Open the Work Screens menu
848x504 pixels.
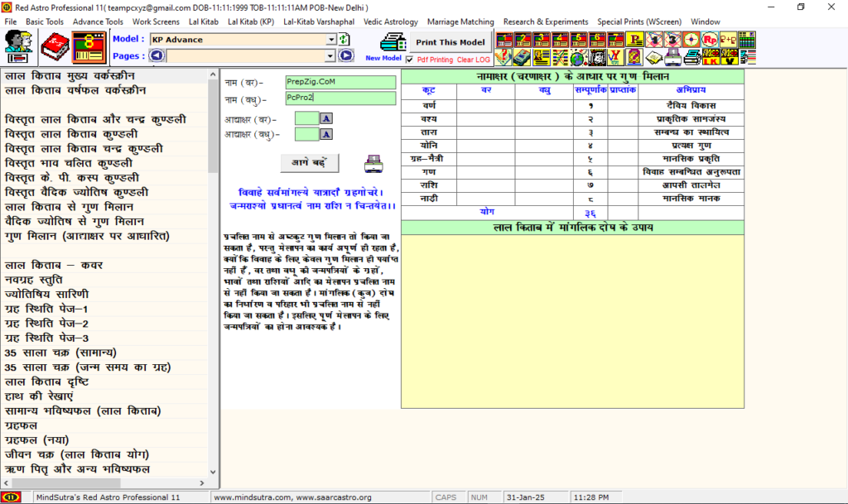[156, 22]
